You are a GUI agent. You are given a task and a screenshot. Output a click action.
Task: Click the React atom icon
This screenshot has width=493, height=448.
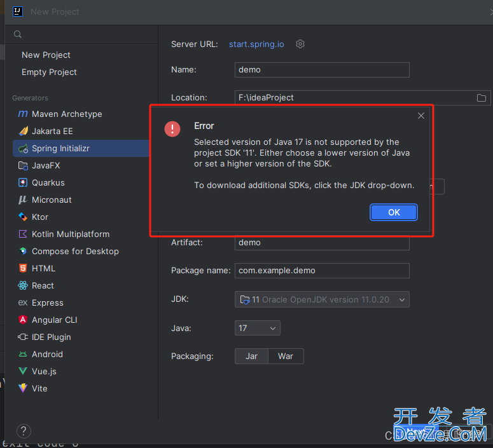tap(23, 285)
